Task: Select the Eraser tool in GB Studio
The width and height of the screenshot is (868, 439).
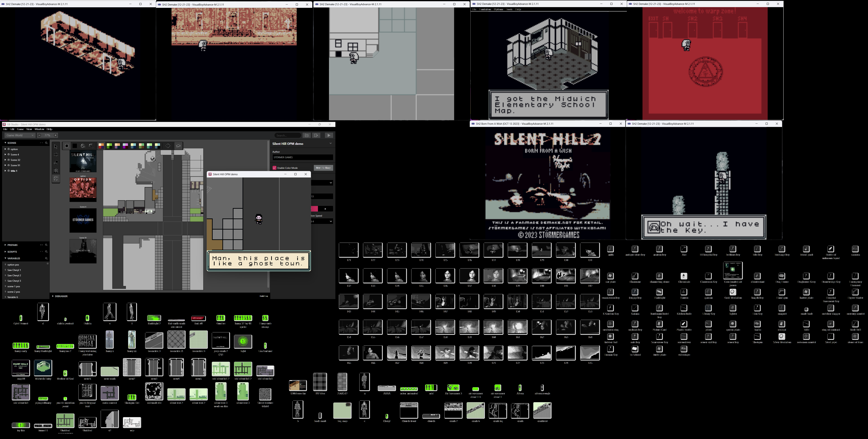Action: pos(56,163)
